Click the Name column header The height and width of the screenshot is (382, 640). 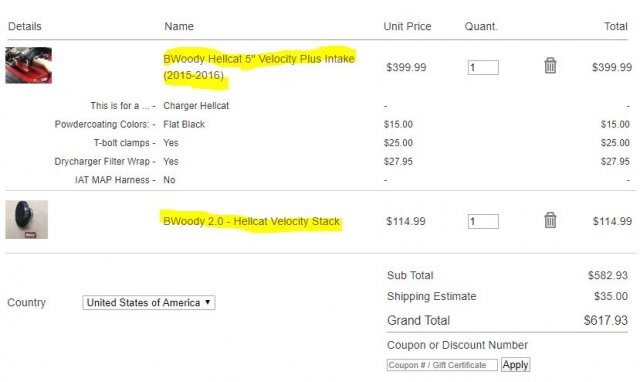(179, 27)
